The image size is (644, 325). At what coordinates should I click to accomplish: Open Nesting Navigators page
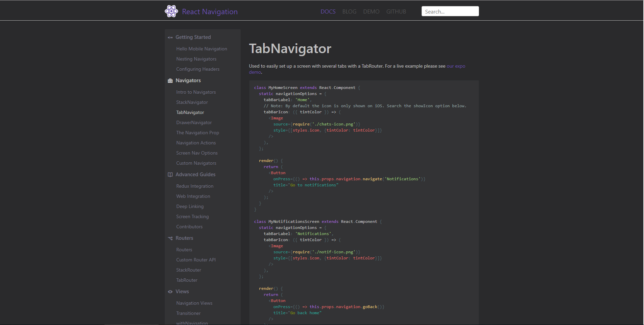click(x=196, y=59)
